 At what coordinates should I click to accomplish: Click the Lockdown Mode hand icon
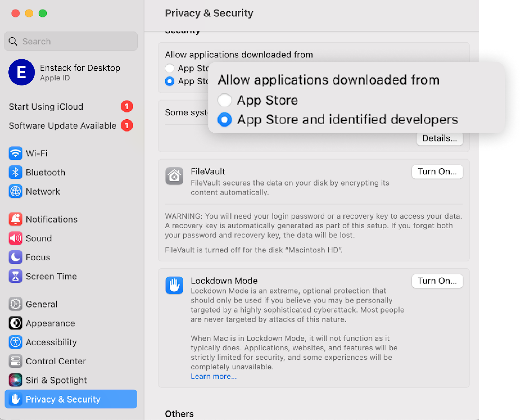coord(174,285)
